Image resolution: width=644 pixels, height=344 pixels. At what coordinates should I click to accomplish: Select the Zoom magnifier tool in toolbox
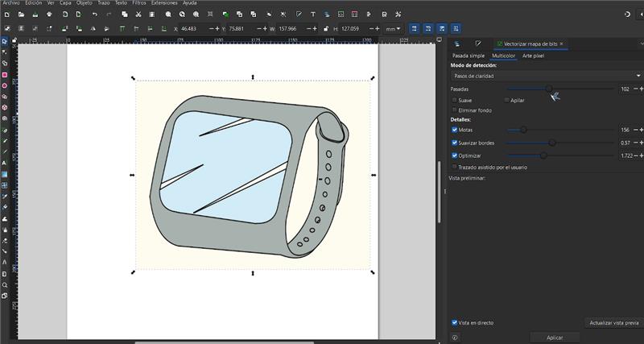(5, 285)
